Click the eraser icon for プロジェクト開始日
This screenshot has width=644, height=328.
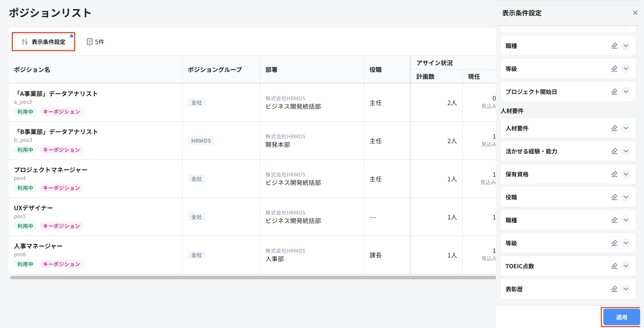tap(614, 92)
